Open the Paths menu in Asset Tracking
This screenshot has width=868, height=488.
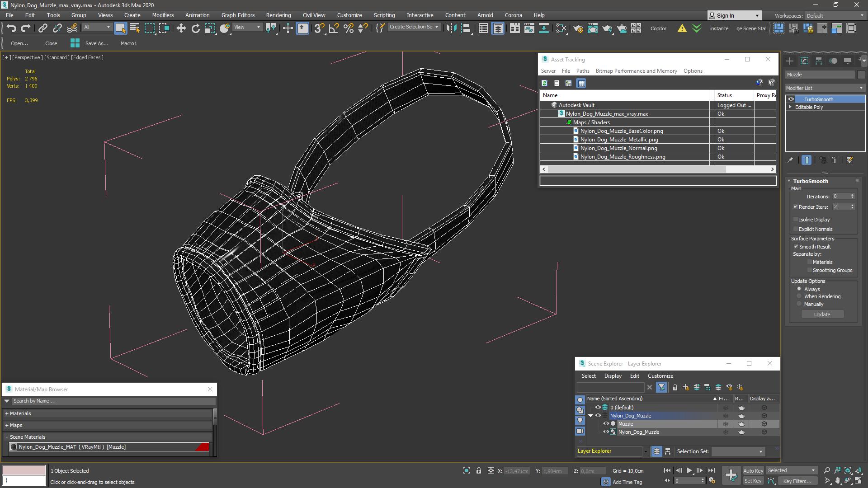point(583,71)
